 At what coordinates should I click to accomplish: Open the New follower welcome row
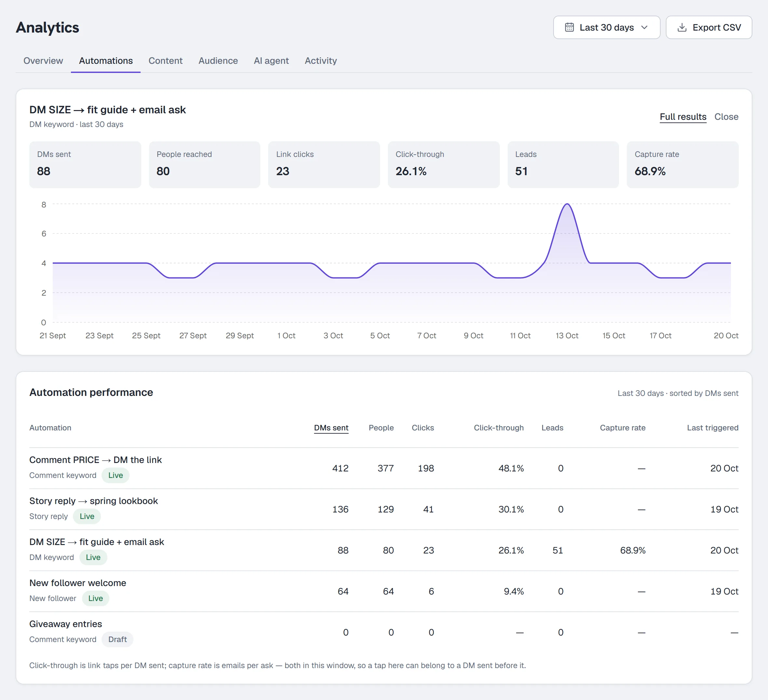click(x=384, y=591)
